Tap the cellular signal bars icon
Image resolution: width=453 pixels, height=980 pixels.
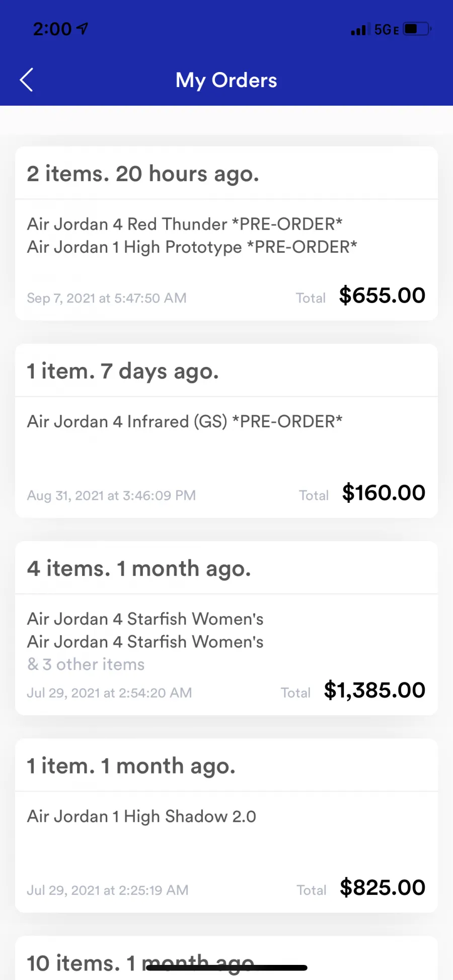(x=358, y=30)
